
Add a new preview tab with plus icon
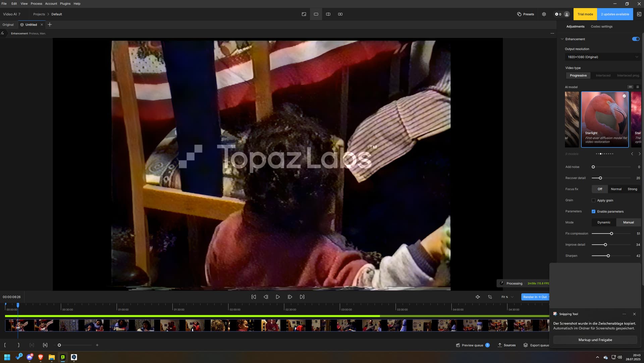pos(50,24)
